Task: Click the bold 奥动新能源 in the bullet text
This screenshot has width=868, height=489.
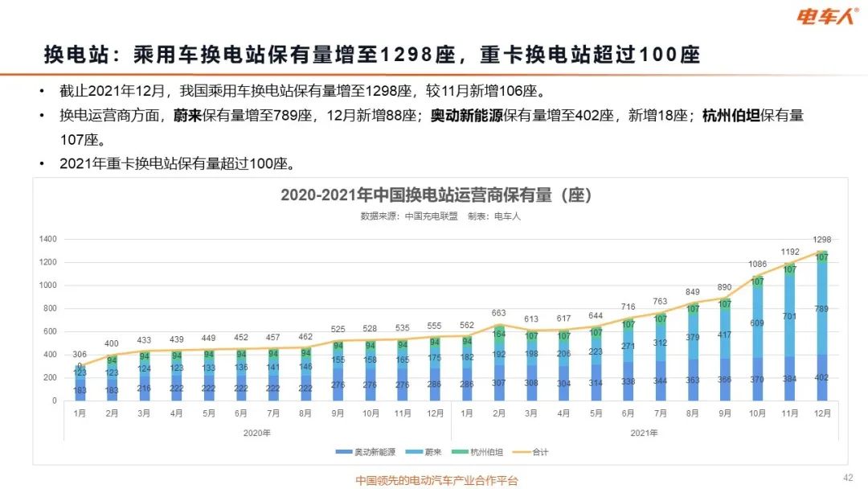Action: tap(467, 115)
